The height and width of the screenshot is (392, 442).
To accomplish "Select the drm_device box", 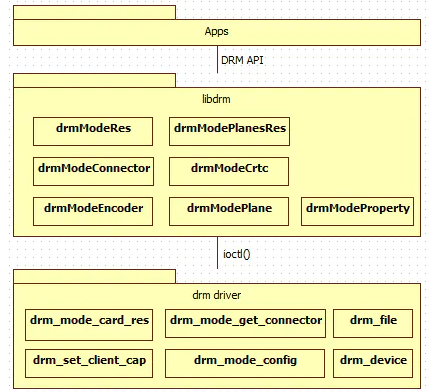I will [x=373, y=363].
